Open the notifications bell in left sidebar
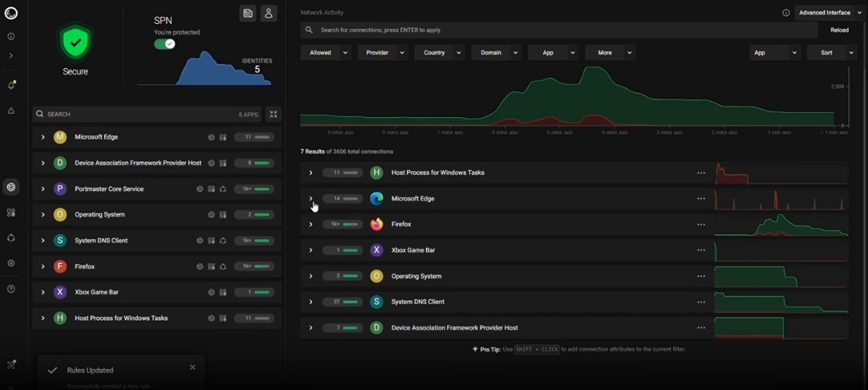Viewport: 868px width, 390px height. [x=11, y=85]
